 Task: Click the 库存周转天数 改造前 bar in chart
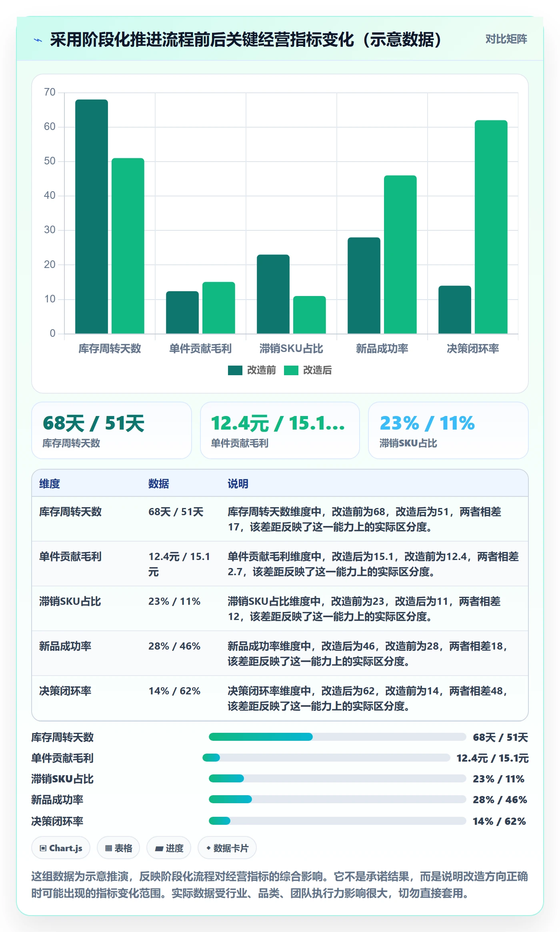coord(92,216)
